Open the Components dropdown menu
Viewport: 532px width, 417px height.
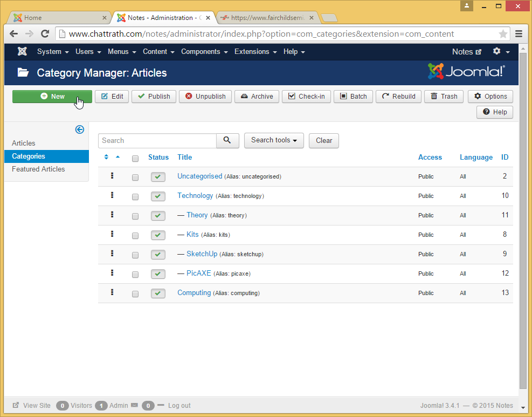203,52
